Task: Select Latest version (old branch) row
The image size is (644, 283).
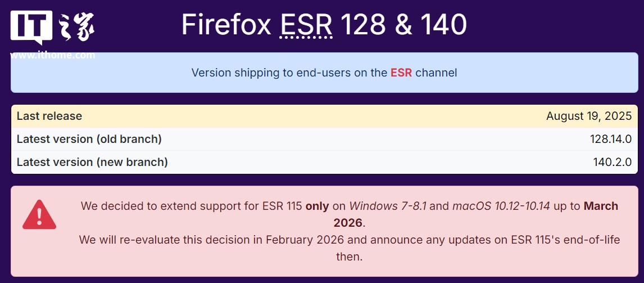Action: [324, 139]
